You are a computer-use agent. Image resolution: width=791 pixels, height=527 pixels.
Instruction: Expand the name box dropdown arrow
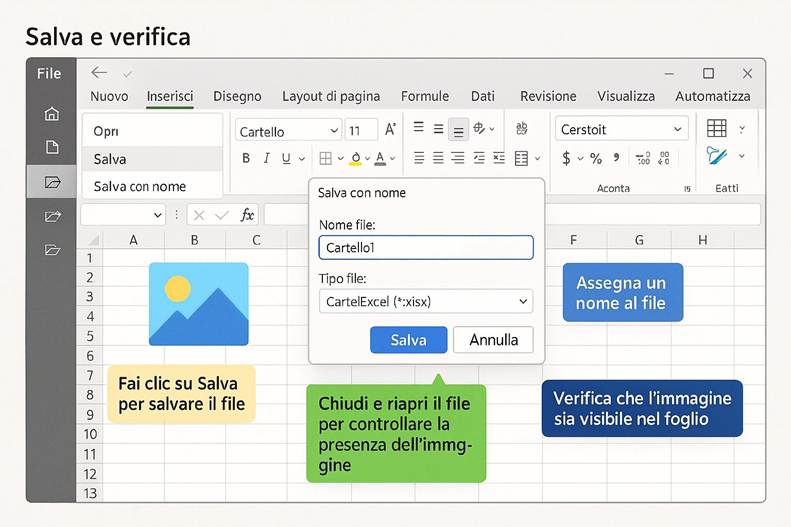(x=157, y=215)
